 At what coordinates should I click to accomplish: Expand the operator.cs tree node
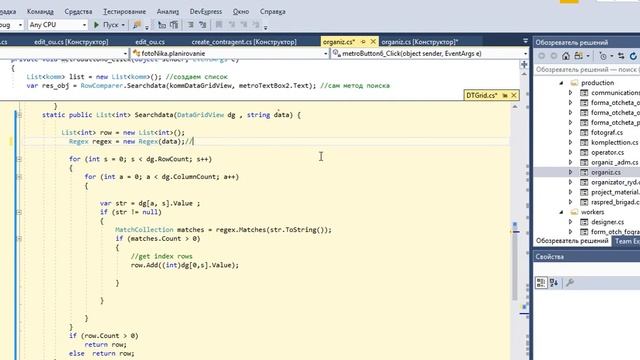coord(571,153)
